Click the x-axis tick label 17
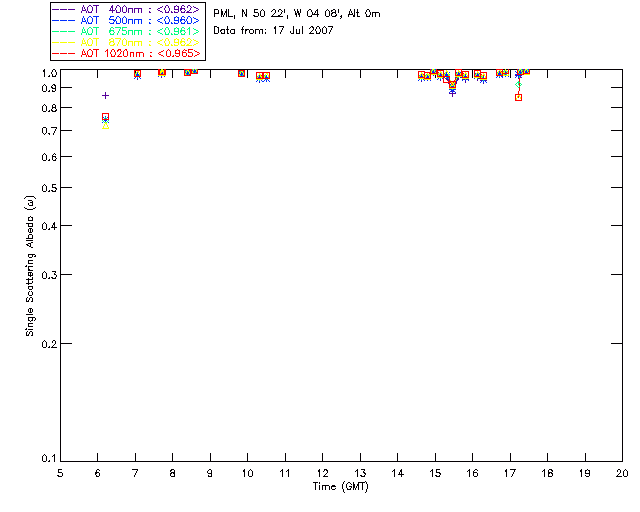The image size is (640, 512). [x=510, y=473]
